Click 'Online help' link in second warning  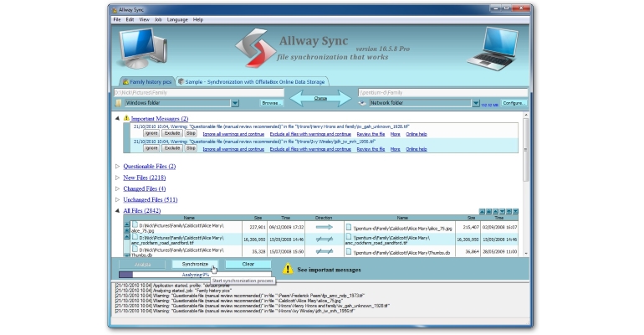416,149
